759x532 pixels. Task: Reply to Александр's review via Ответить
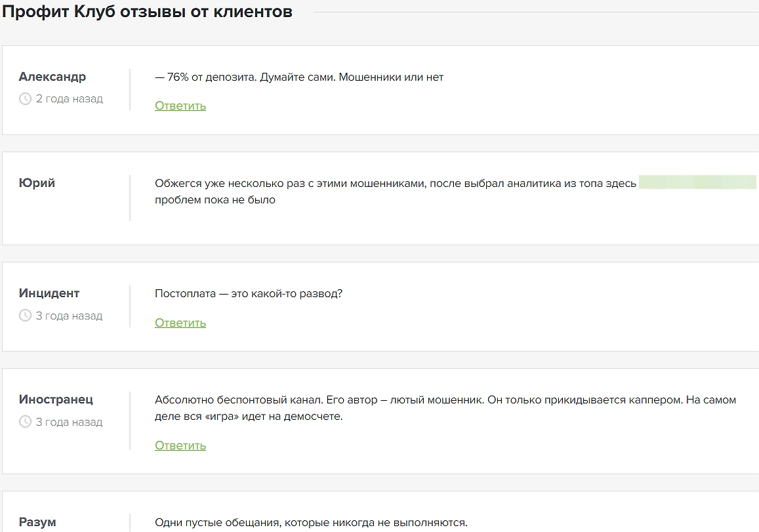click(x=180, y=106)
